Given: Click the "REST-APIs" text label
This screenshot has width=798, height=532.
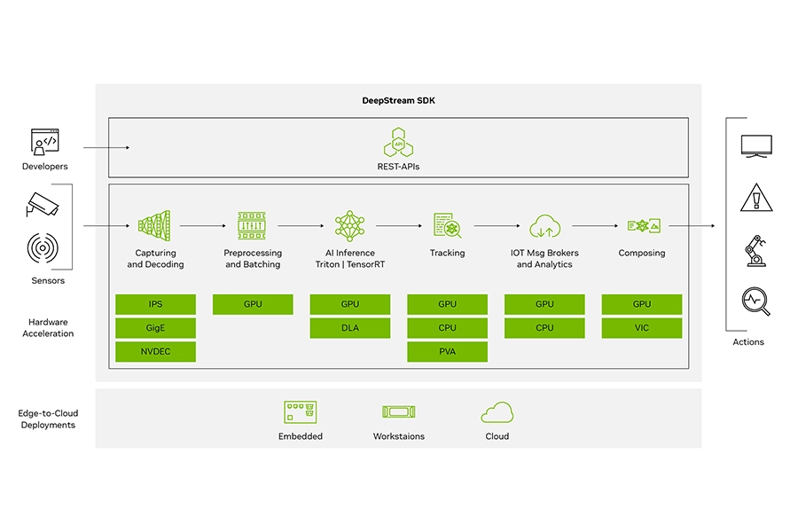Looking at the screenshot, I should point(398,167).
